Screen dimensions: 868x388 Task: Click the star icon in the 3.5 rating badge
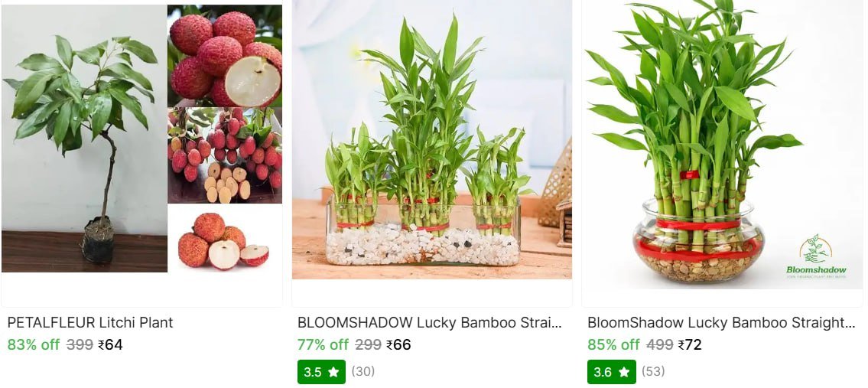tap(333, 372)
